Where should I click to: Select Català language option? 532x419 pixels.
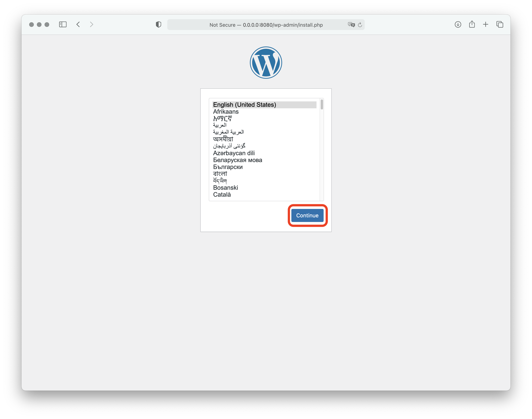tap(264, 195)
